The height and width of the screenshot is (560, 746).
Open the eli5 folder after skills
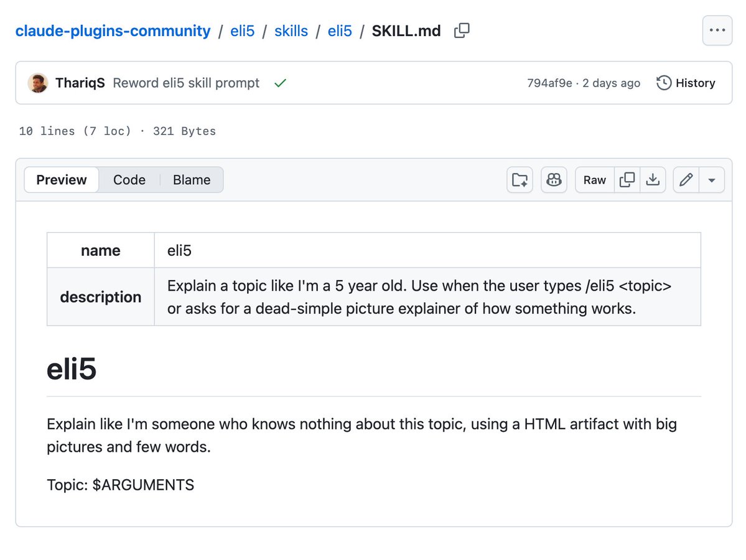coord(340,31)
